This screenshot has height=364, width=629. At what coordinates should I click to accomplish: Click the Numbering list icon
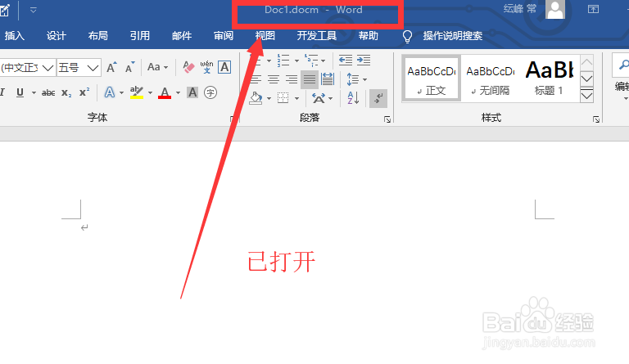coord(283,61)
